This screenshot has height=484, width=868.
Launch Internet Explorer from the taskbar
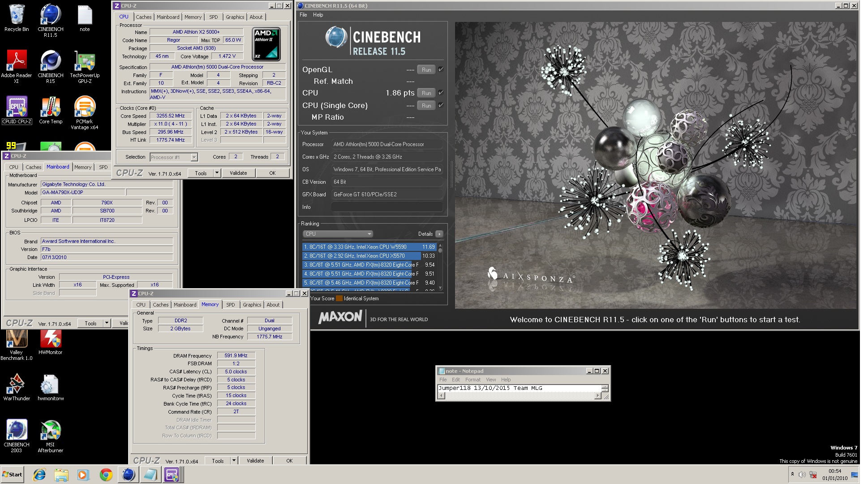tap(39, 475)
